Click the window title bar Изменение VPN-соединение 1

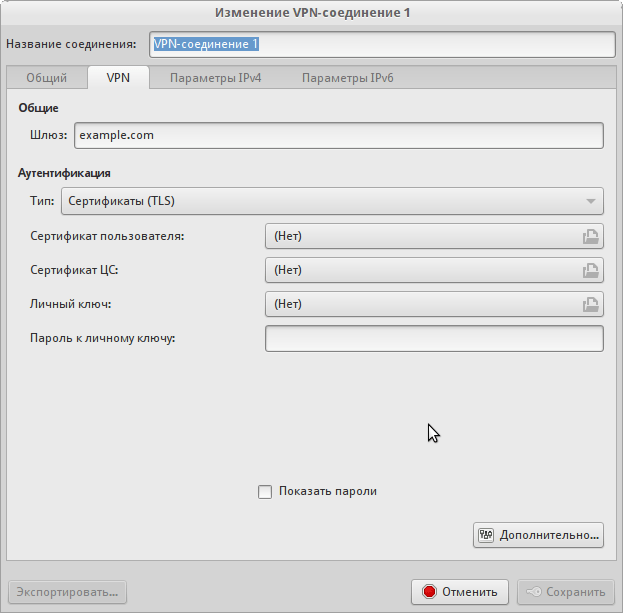pyautogui.click(x=311, y=13)
